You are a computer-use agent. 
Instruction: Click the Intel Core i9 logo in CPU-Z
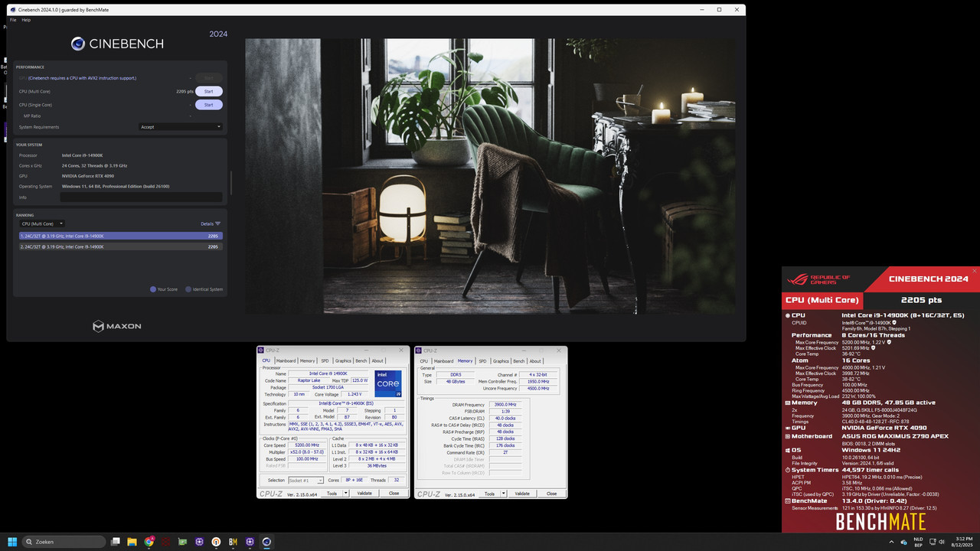click(387, 383)
